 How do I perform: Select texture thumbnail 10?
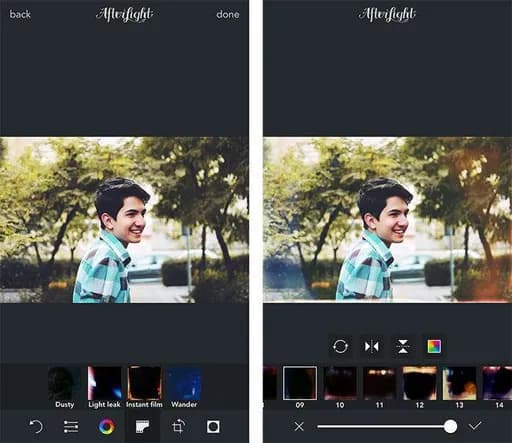(x=340, y=383)
